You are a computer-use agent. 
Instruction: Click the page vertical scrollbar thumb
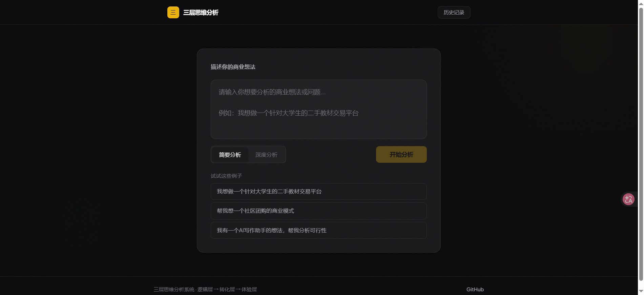[x=641, y=144]
